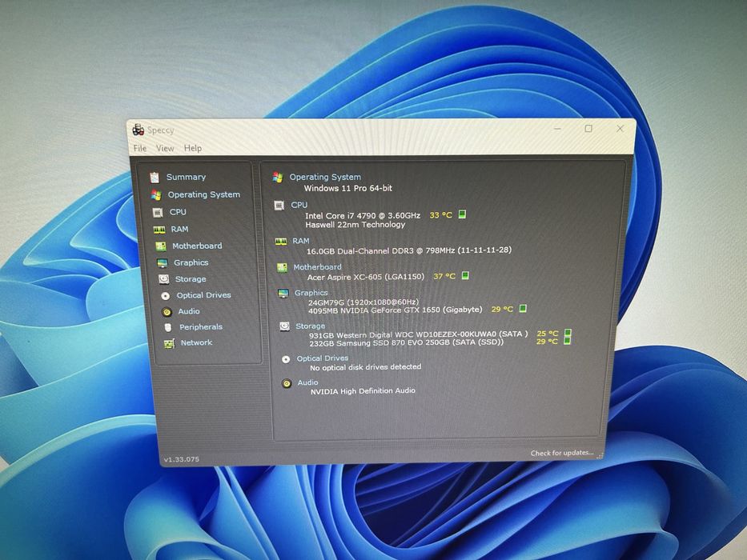Click the Speccy app icon in title bar
Screen dimensions: 747x560
coord(139,130)
